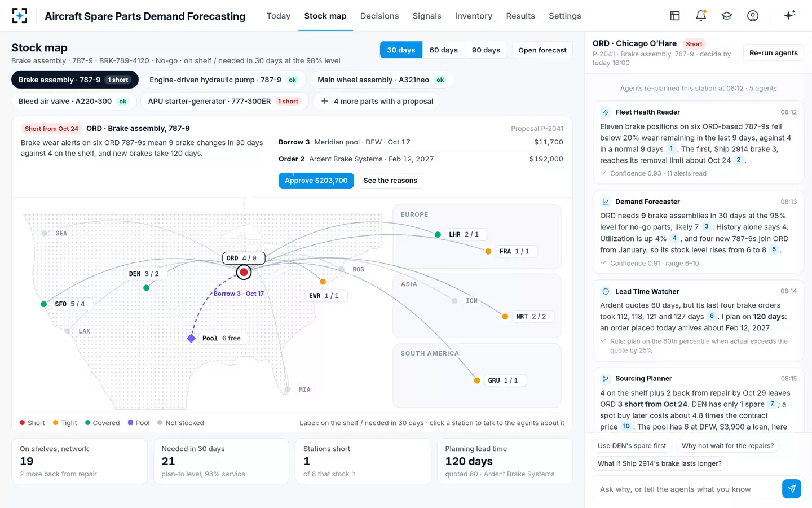This screenshot has height=508, width=812.
Task: Select the 30 days horizon
Action: point(401,50)
